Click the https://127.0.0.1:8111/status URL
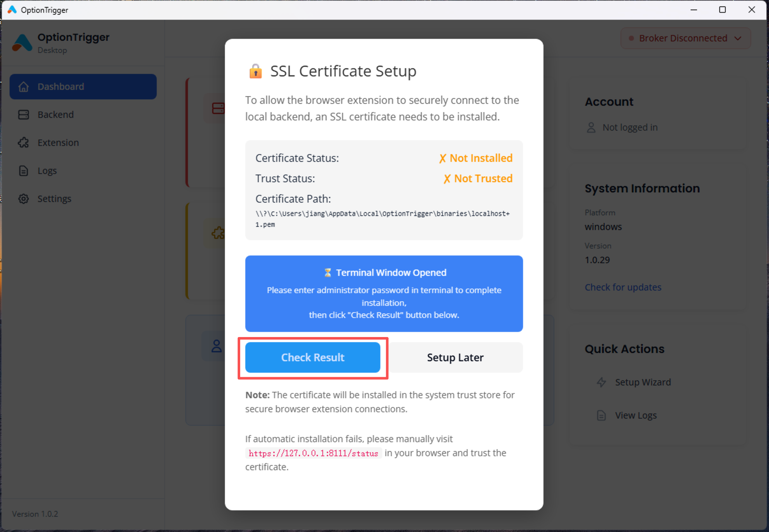Viewport: 769px width, 532px height. pos(313,453)
